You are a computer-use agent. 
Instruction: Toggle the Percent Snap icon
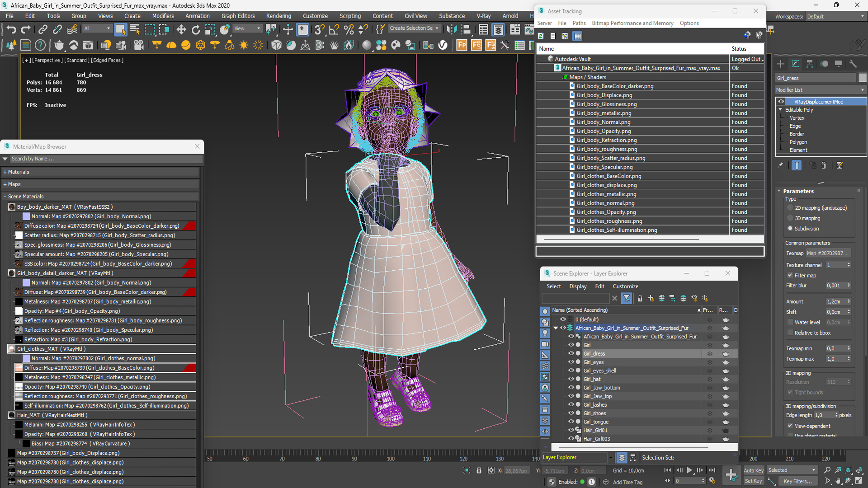click(349, 30)
